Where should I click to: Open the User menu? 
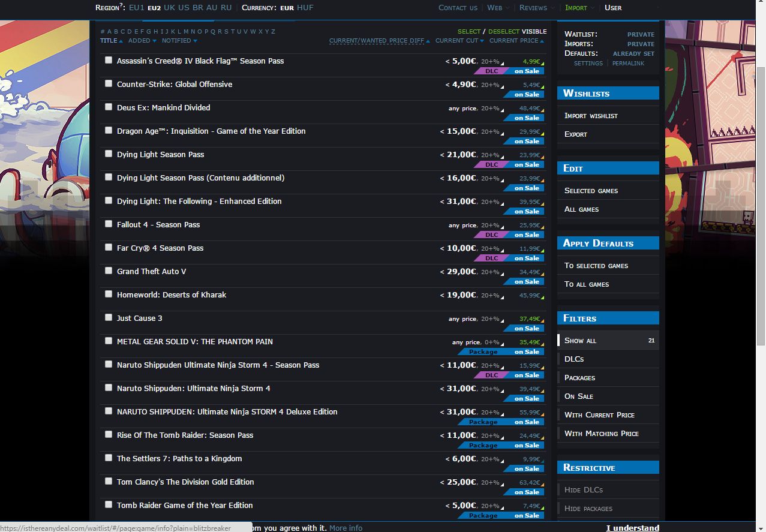pos(613,8)
